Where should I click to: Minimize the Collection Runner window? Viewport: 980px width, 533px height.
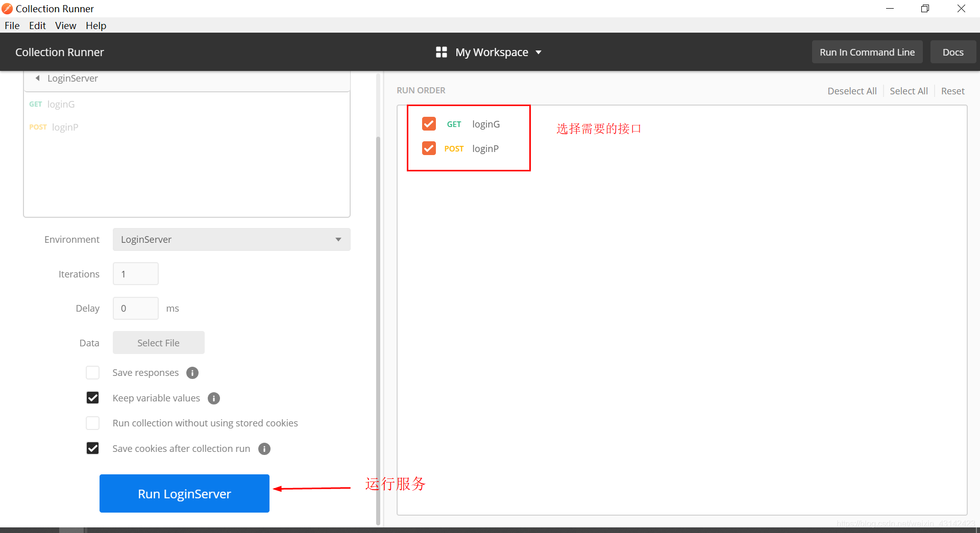coord(890,9)
